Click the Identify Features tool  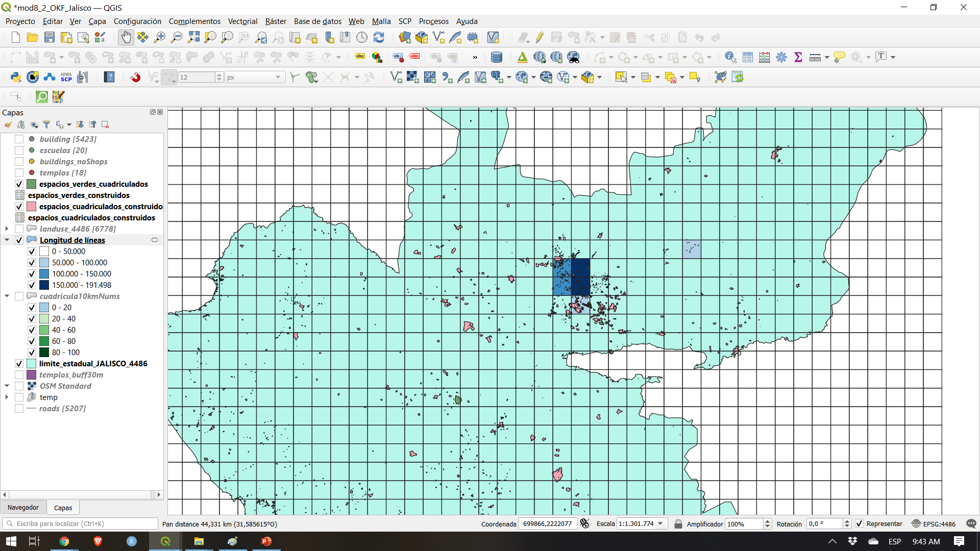point(730,57)
